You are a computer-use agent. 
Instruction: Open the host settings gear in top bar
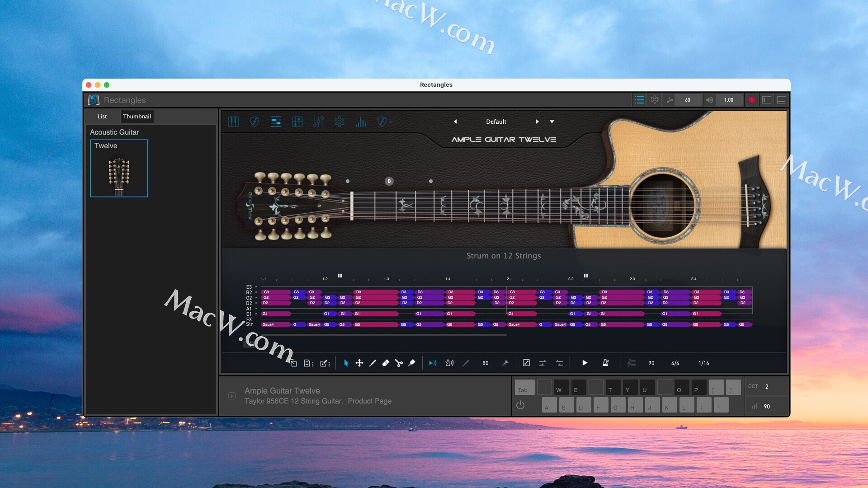[x=654, y=100]
